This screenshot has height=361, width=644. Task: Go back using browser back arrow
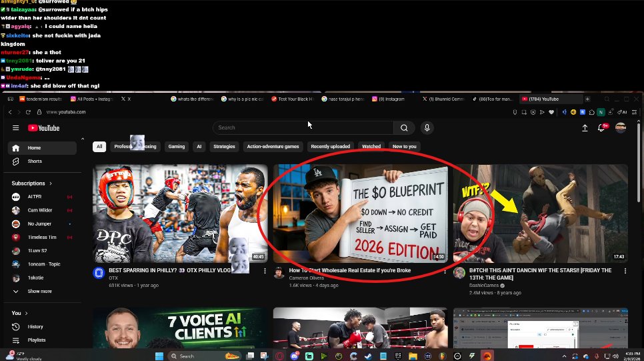coord(10,112)
